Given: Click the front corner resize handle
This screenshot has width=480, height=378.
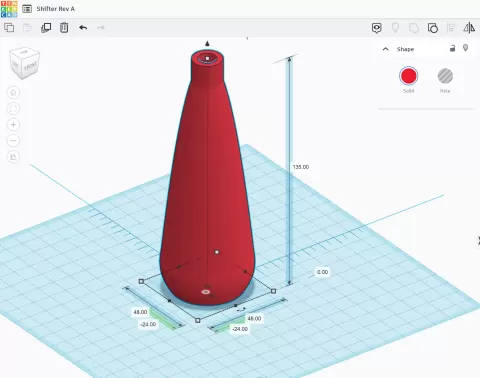Looking at the screenshot, I should coord(198,320).
